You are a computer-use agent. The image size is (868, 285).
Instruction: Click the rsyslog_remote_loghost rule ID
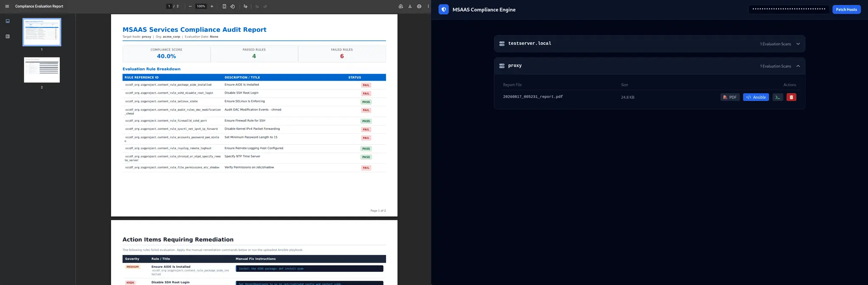pos(168,148)
